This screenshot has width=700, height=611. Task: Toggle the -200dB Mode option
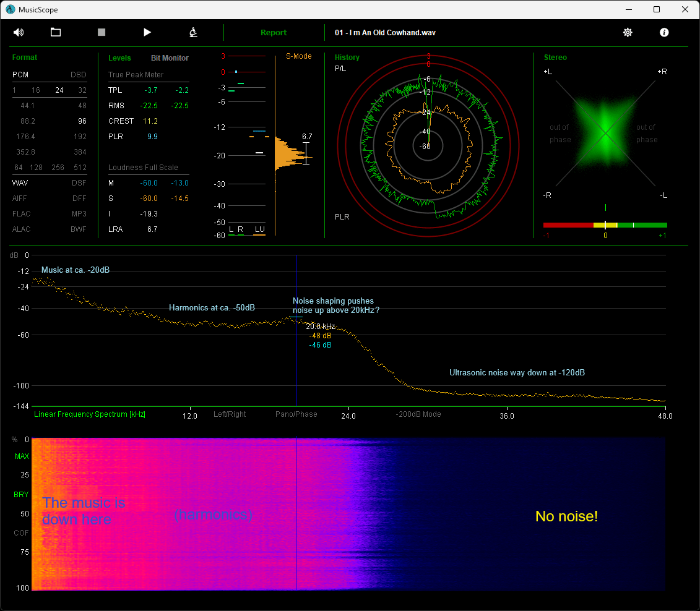coord(418,414)
